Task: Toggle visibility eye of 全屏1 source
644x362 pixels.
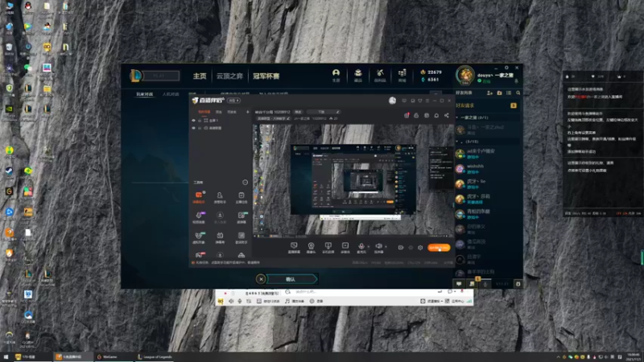Action: pyautogui.click(x=194, y=121)
